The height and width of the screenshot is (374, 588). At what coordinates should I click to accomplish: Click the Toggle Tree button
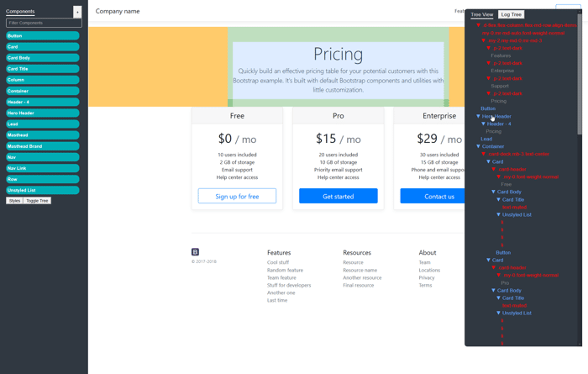point(37,201)
